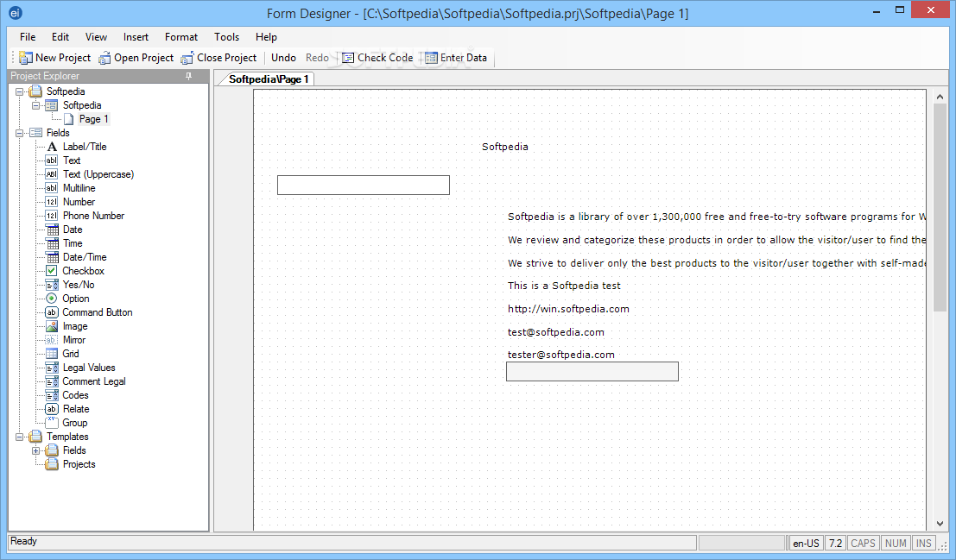The width and height of the screenshot is (956, 560).
Task: Click the vertical scrollbar down arrow
Action: [940, 524]
